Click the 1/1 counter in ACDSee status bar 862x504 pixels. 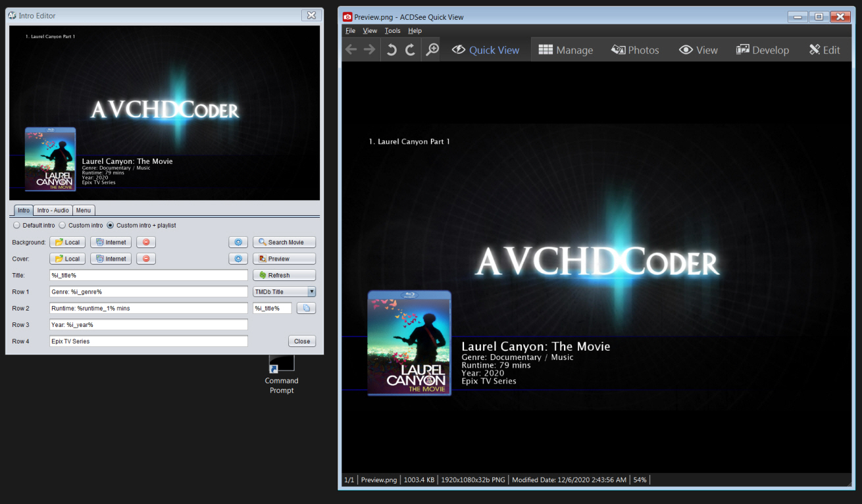click(x=349, y=480)
